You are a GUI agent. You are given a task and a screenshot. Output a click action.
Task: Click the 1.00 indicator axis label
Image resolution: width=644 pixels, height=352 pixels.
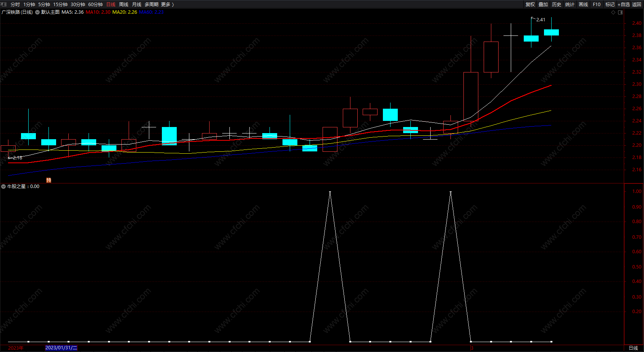(x=637, y=191)
